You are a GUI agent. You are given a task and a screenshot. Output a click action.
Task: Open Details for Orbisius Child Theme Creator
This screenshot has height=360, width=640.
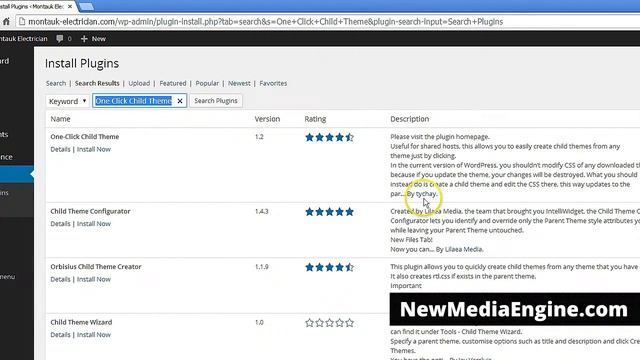[x=60, y=279]
